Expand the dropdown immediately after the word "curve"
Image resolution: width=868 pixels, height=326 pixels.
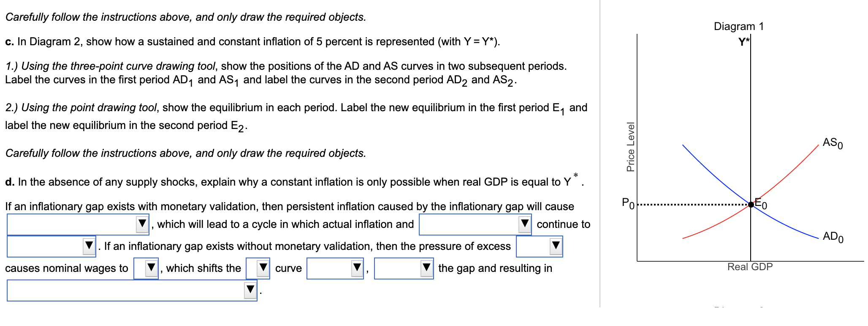click(x=357, y=268)
